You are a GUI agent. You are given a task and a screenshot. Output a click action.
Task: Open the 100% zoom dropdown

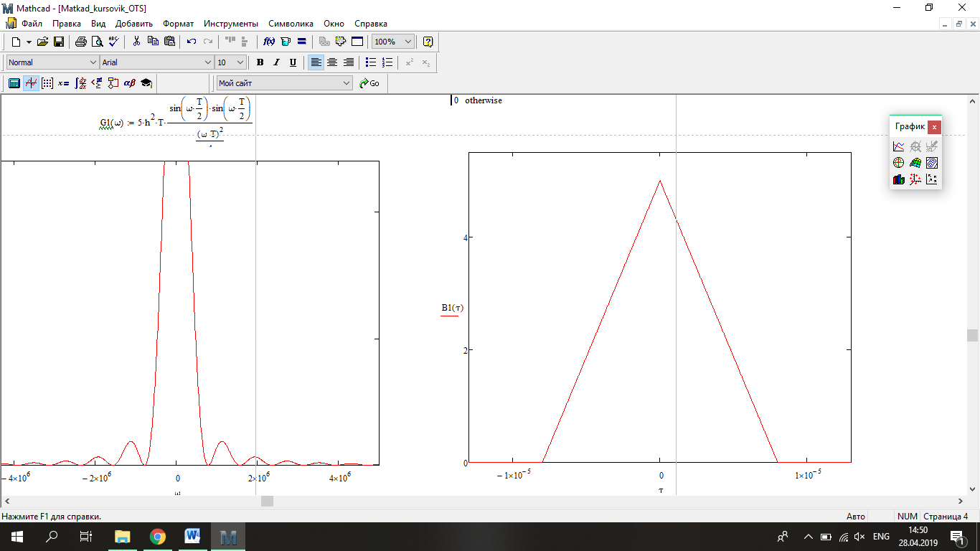(408, 42)
